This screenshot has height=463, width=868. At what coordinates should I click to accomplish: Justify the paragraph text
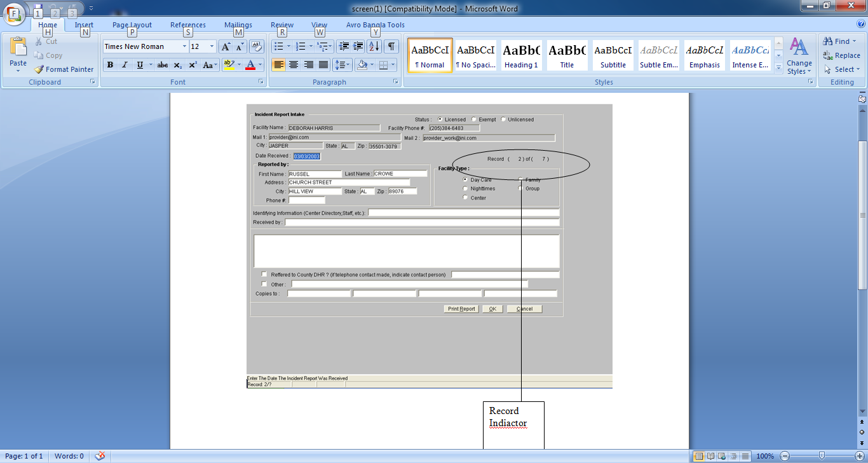323,65
